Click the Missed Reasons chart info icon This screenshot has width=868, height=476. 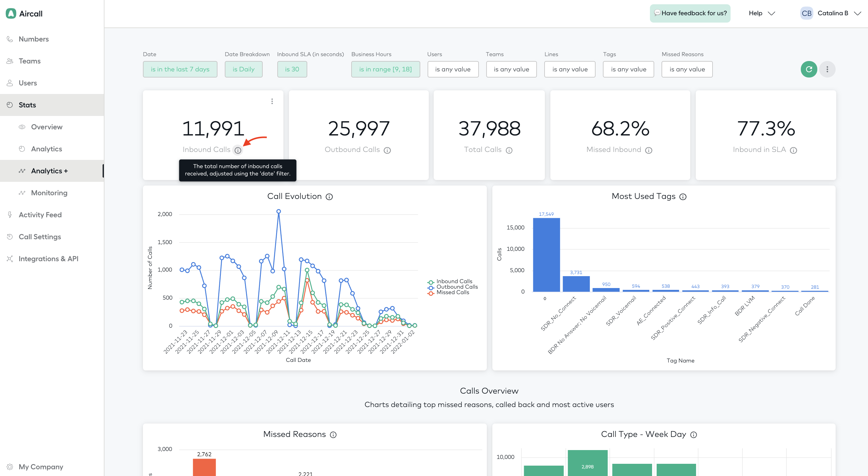click(333, 435)
